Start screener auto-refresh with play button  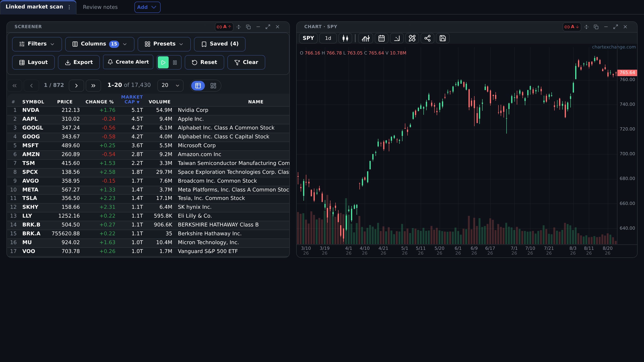tap(163, 62)
